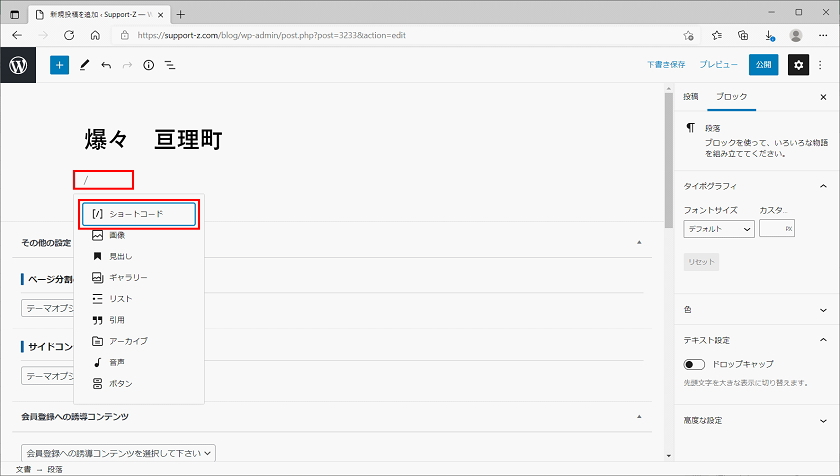Click the 公開 publish button
840x476 pixels.
click(x=763, y=65)
